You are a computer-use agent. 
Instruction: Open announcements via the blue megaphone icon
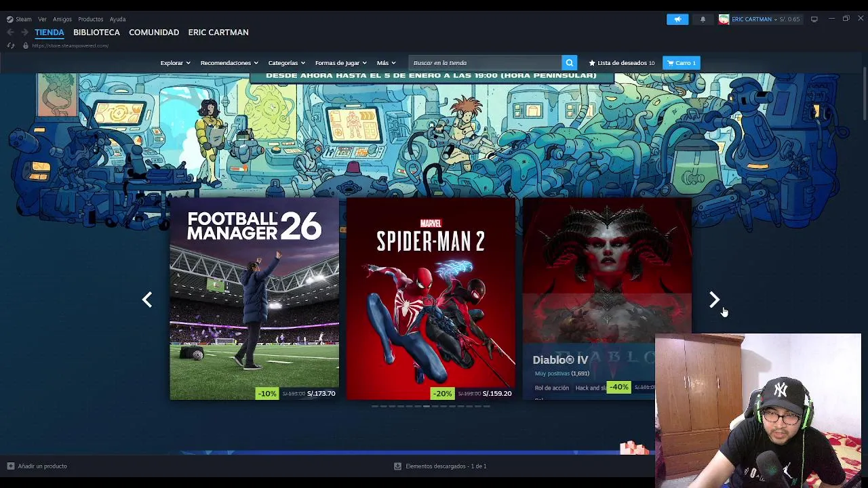click(x=677, y=19)
